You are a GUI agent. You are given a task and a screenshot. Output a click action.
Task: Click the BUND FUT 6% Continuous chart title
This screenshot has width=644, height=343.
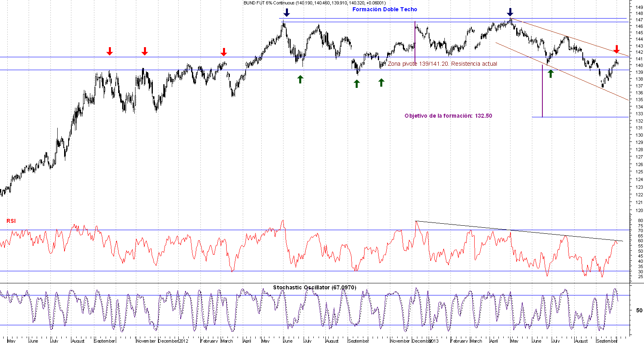coord(314,3)
